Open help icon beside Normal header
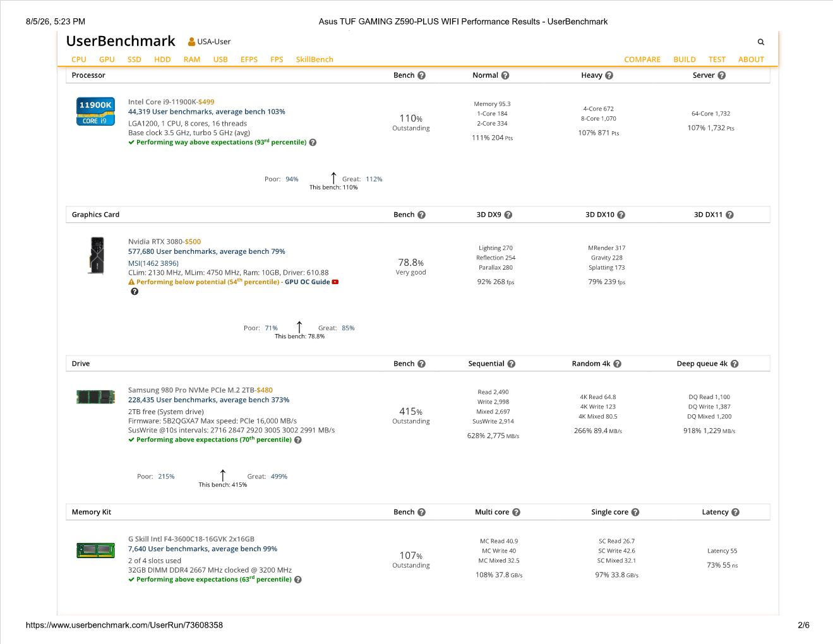833x644 pixels. tap(505, 75)
